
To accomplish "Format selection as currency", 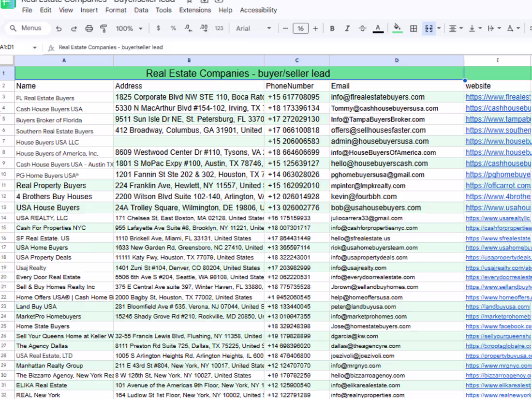I will click(x=158, y=29).
